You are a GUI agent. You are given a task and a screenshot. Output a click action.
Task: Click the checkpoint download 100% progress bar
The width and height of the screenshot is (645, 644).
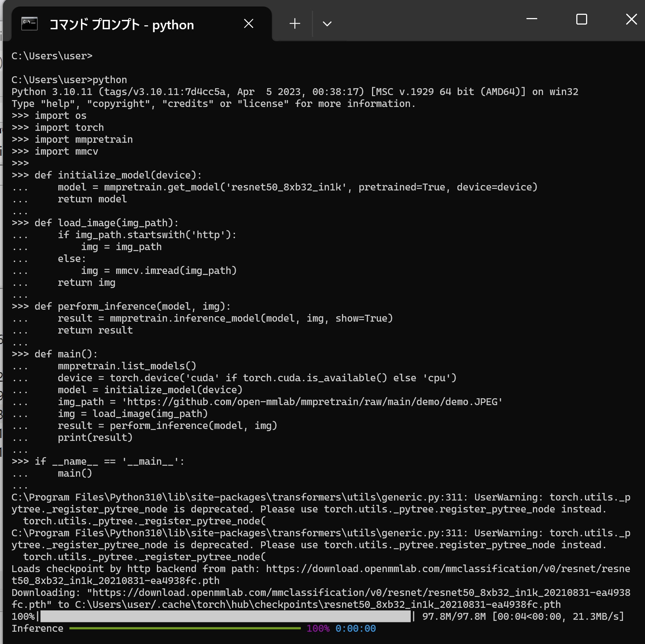click(226, 617)
